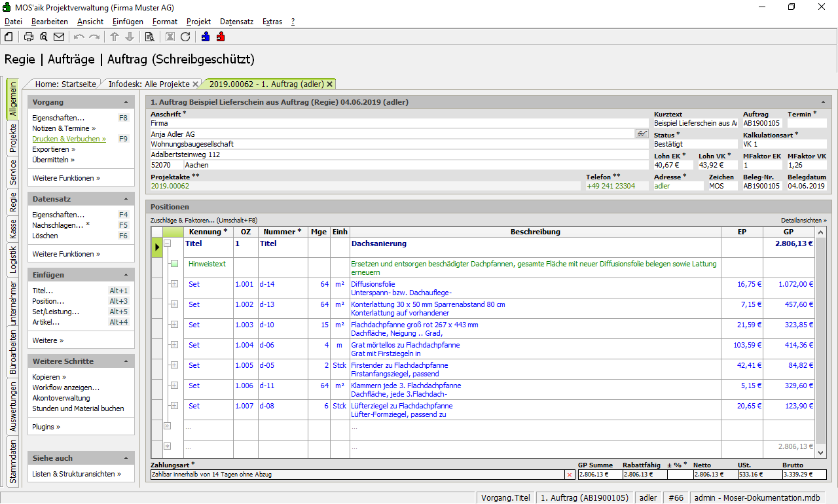Collapse the Vorgang sidebar panel

pos(126,103)
